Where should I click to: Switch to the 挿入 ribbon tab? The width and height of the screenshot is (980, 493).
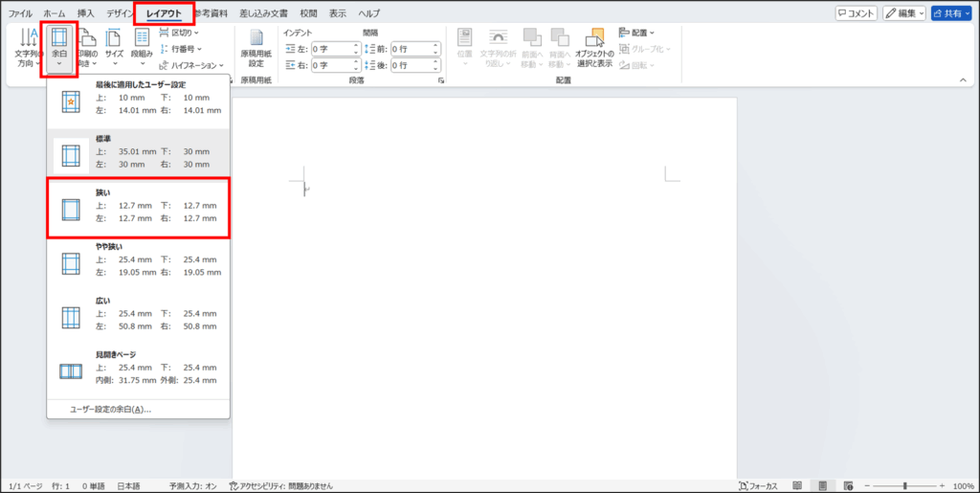click(x=85, y=13)
